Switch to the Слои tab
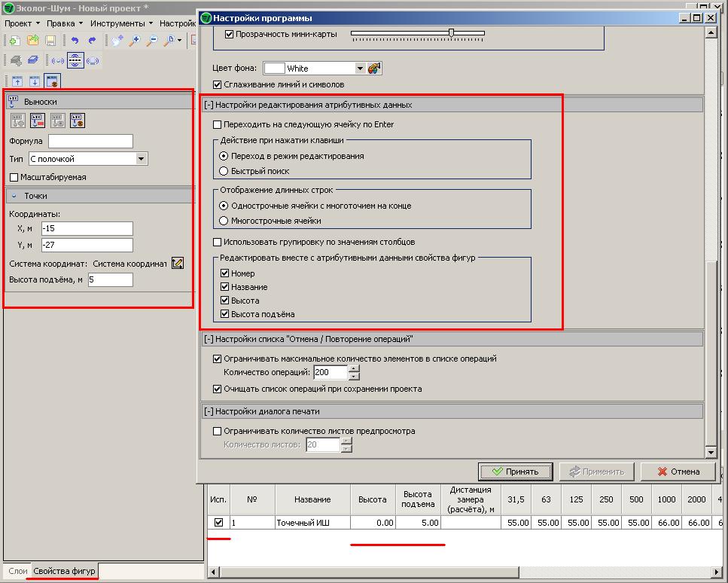 [x=17, y=571]
